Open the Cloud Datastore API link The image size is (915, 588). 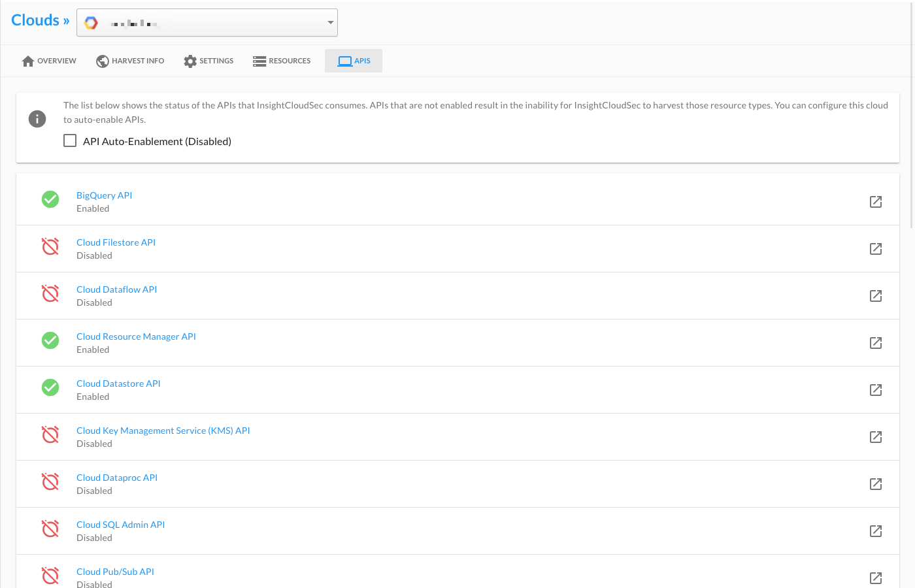118,384
